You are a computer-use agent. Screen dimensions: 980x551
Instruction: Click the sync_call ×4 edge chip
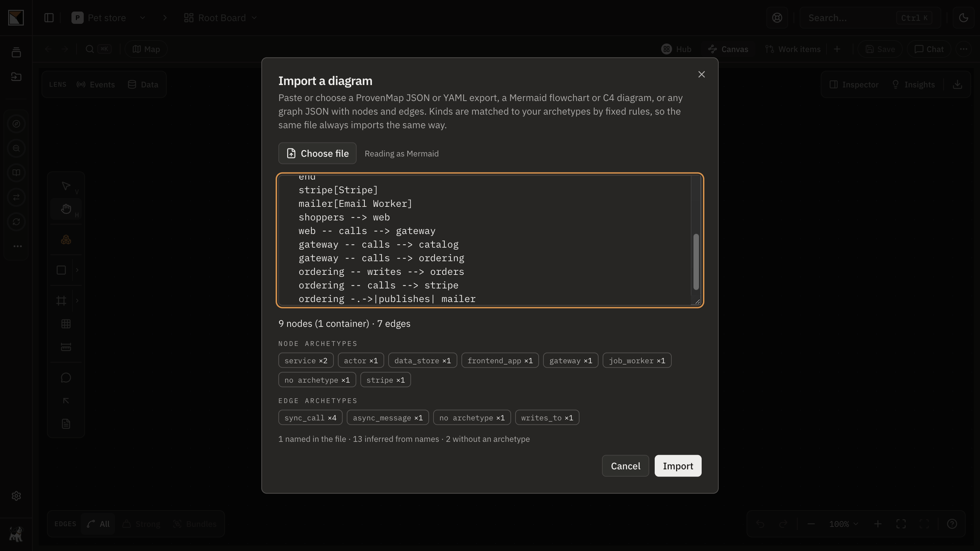(x=310, y=418)
